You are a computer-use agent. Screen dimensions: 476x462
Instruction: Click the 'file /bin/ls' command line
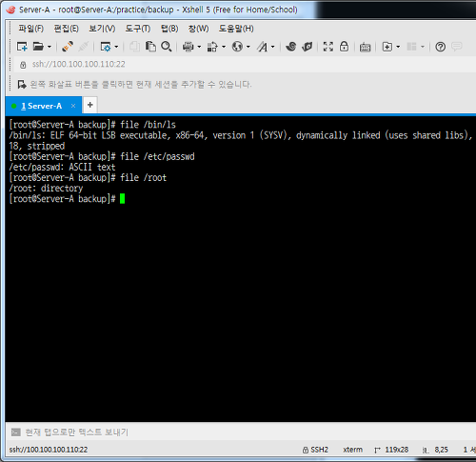tap(92, 125)
